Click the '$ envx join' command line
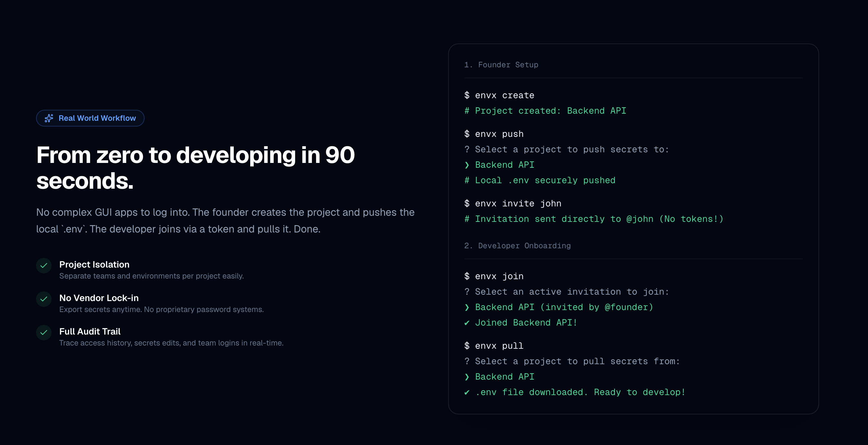 494,277
